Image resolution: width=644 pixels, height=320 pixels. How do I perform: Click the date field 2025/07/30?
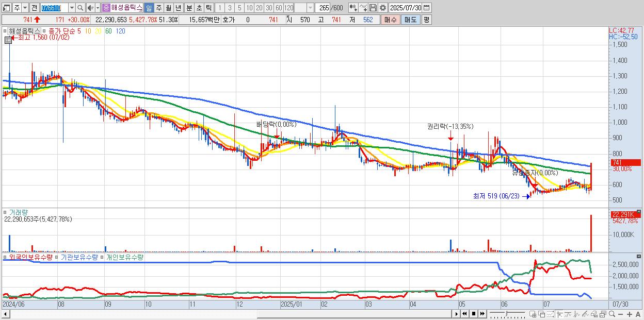(x=406, y=8)
